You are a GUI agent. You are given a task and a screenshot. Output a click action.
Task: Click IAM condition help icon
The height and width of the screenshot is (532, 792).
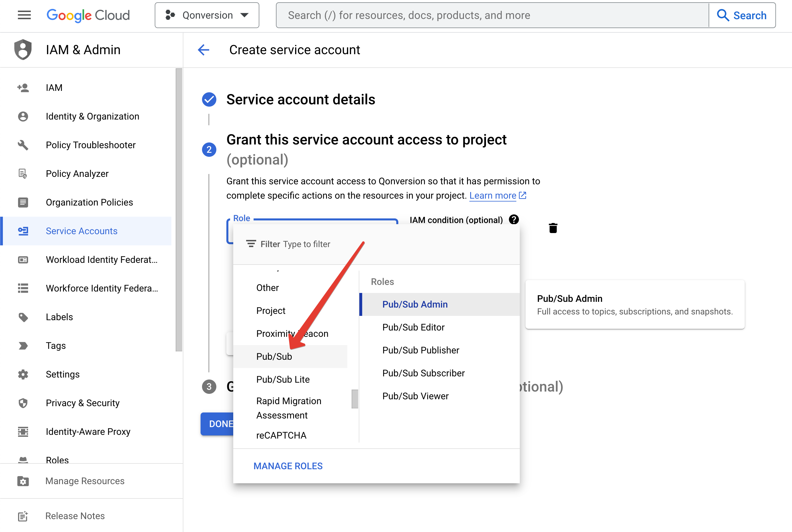coord(513,220)
